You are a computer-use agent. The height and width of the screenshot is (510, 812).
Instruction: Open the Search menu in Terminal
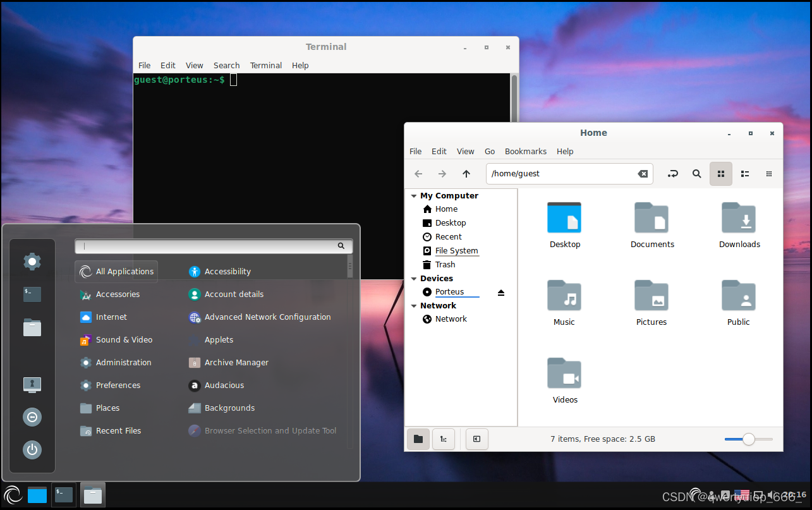(x=226, y=65)
